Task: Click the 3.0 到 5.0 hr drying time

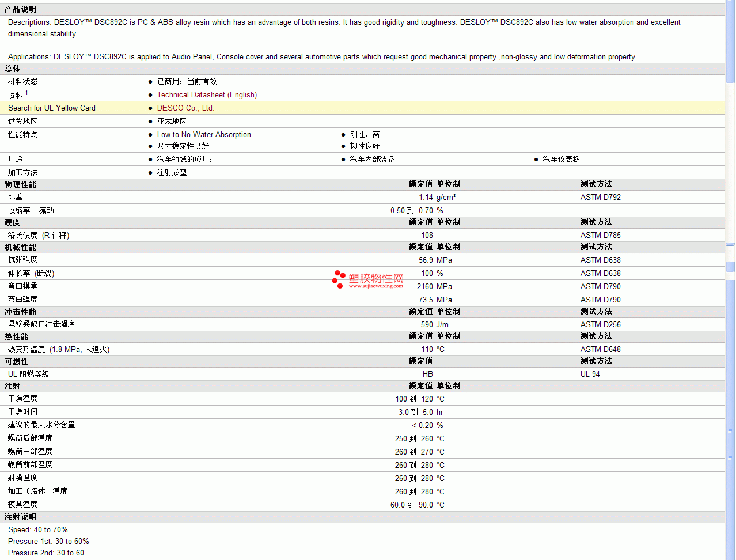Action: click(421, 413)
